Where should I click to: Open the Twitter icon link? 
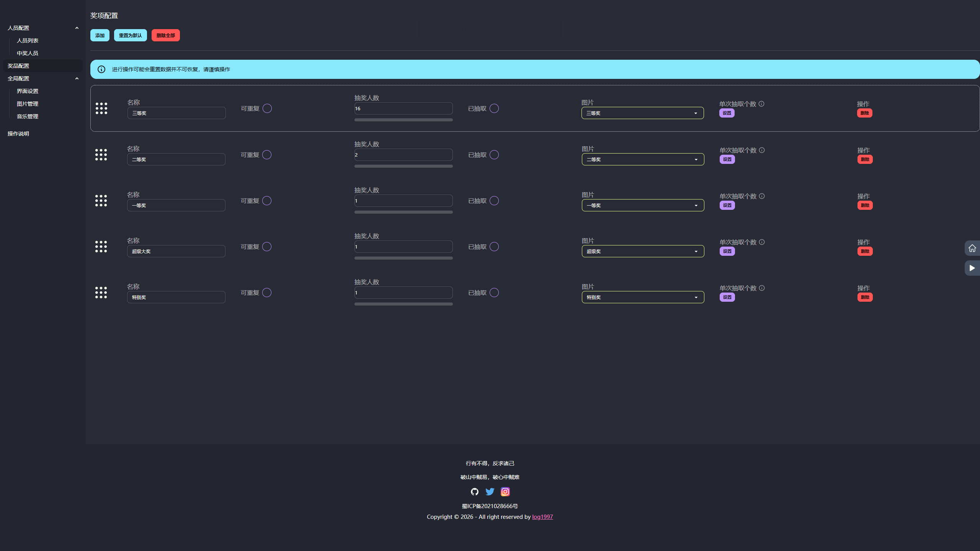pos(490,492)
